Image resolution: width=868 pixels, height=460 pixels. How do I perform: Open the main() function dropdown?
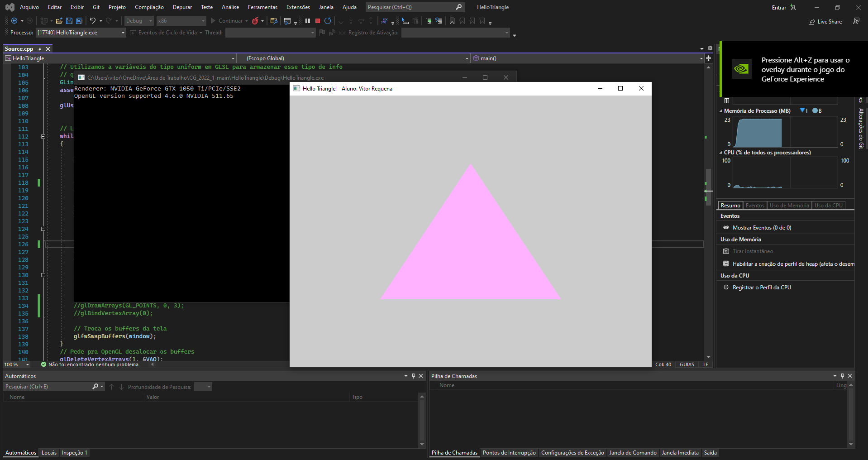pos(587,58)
